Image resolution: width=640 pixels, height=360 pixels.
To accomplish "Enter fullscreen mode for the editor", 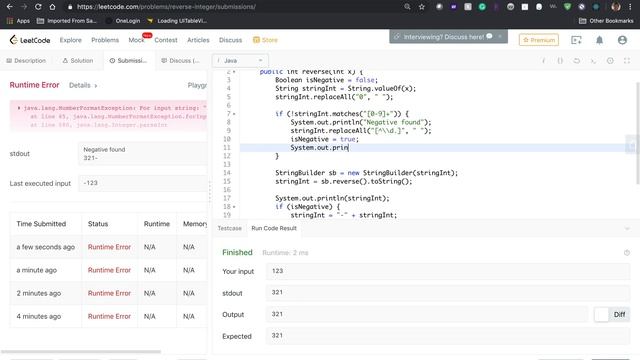I will pyautogui.click(x=627, y=60).
